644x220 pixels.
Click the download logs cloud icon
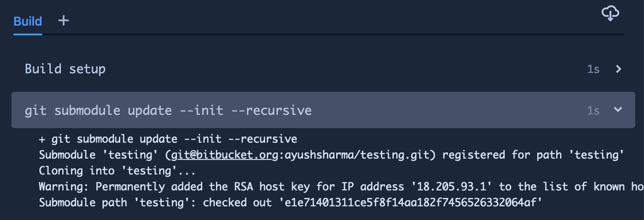(610, 14)
